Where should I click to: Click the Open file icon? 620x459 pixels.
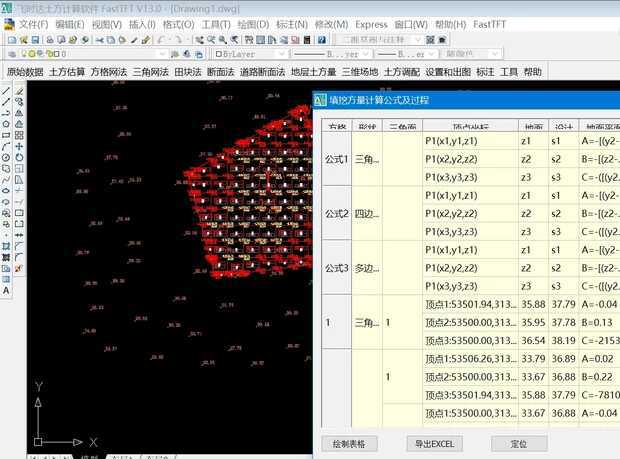click(24, 40)
